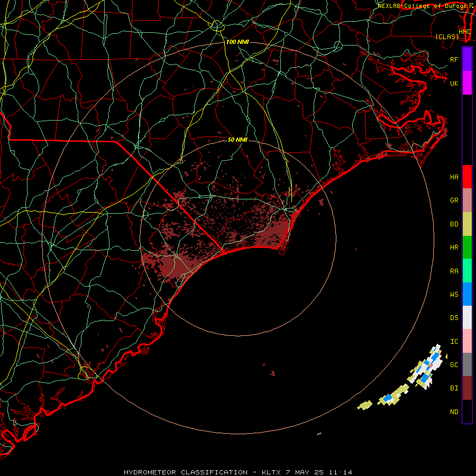Click the 'HR' legend label
476x476 pixels.
pyautogui.click(x=454, y=248)
